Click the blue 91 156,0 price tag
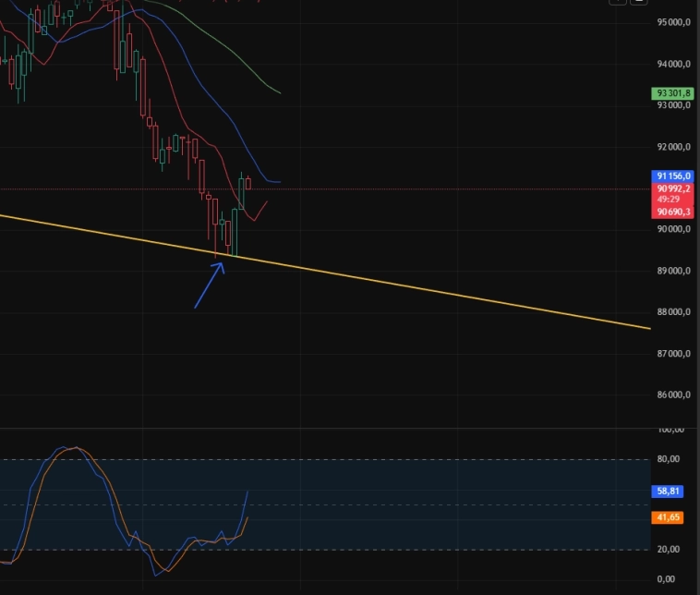700x595 pixels. [672, 176]
